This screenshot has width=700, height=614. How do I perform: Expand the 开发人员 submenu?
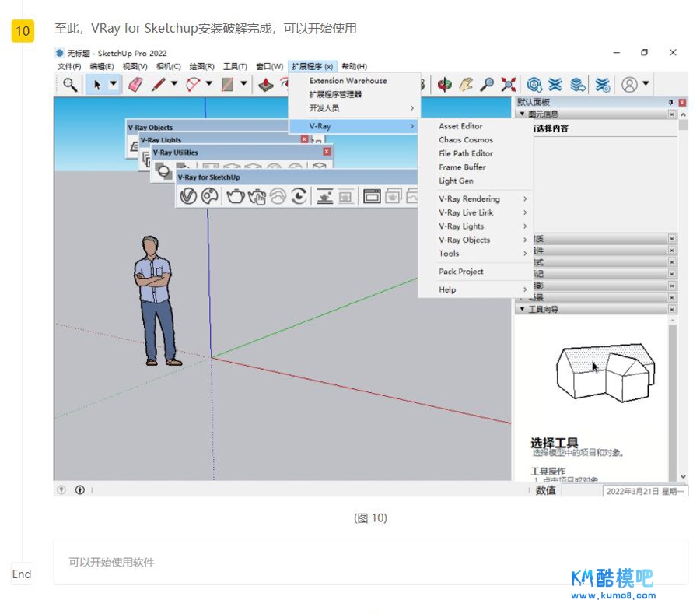pos(355,108)
